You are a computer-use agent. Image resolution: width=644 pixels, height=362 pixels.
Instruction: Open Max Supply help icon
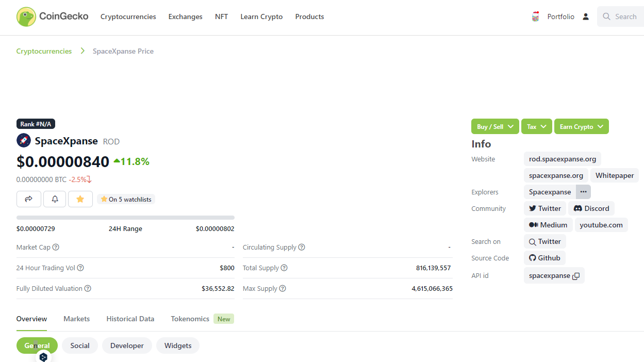tap(283, 288)
